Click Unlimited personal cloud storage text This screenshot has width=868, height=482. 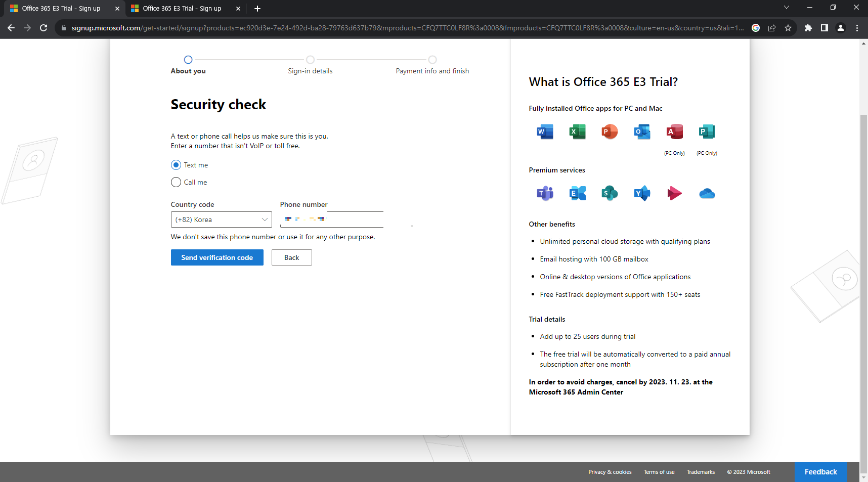click(x=625, y=241)
